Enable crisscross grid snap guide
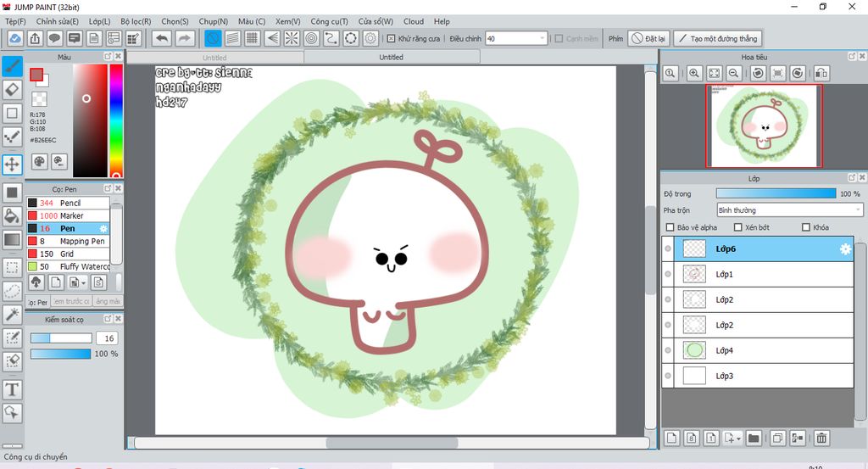868x469 pixels. (253, 39)
